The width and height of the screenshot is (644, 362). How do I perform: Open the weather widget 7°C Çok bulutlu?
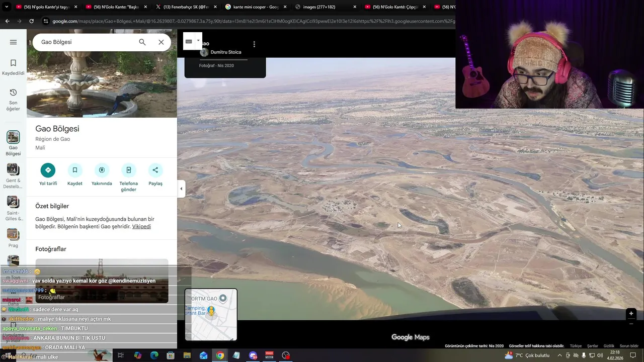[x=527, y=355]
